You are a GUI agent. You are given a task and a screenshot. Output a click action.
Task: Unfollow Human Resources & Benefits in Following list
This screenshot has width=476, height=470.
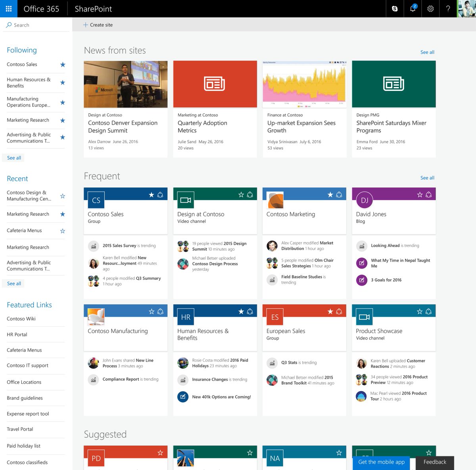[63, 82]
